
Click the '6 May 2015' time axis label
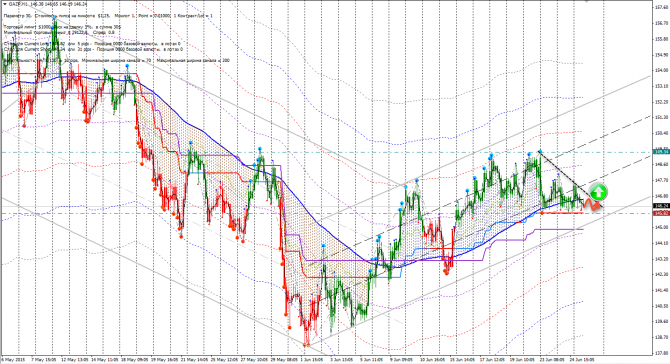tap(13, 360)
